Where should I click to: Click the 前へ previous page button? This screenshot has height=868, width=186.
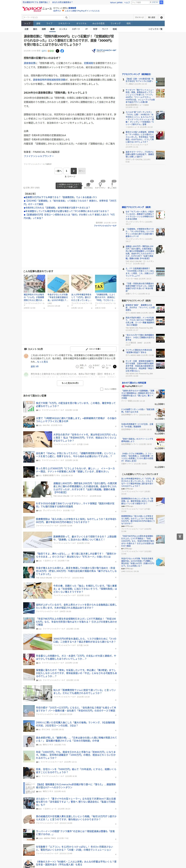point(59,171)
